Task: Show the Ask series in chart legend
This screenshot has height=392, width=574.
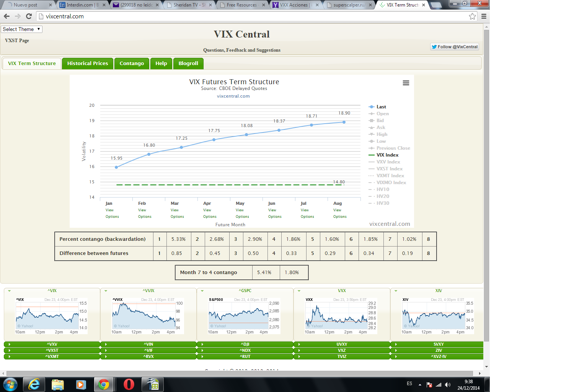Action: click(377, 127)
